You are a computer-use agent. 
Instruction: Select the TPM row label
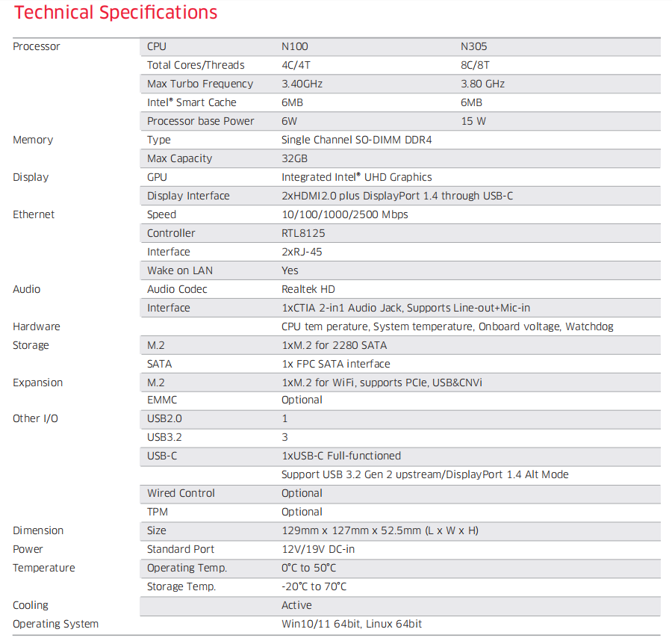(x=158, y=512)
